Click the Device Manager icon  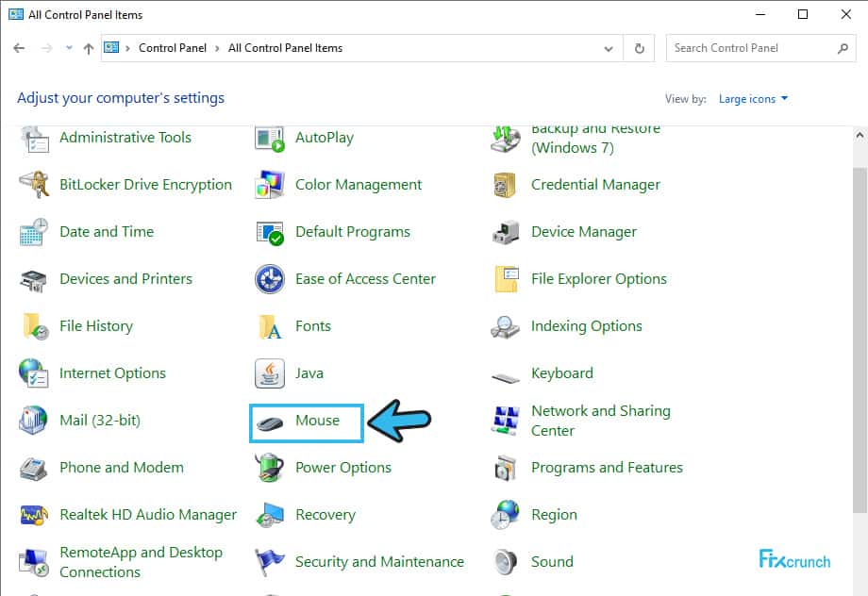click(505, 232)
